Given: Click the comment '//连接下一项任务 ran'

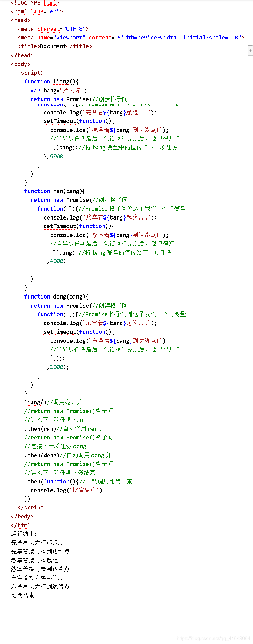Looking at the screenshot, I should tap(54, 420).
